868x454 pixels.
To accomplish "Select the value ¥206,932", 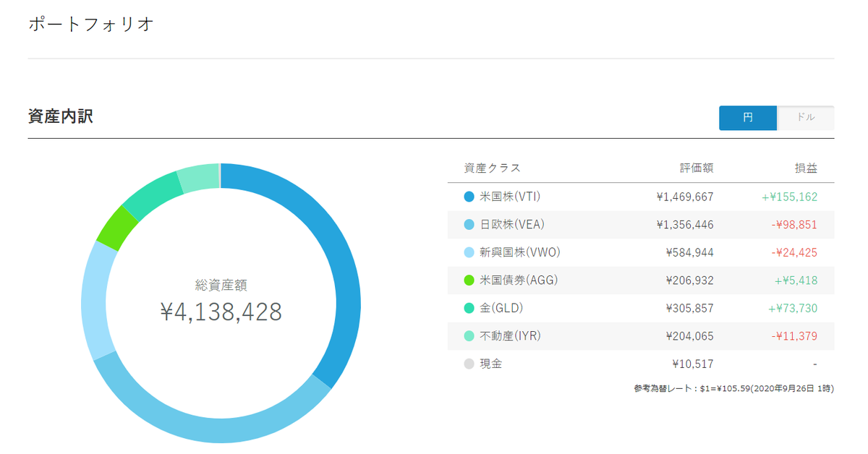I will point(689,280).
